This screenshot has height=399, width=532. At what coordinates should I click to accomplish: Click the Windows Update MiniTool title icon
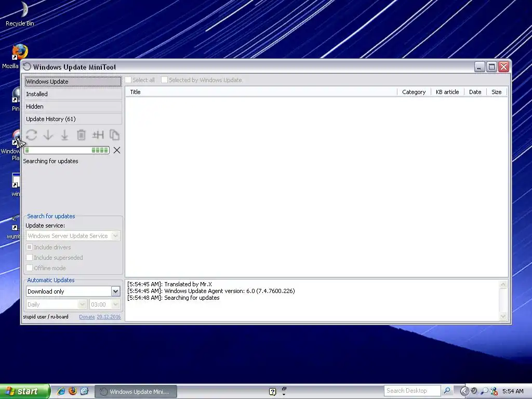[x=27, y=67]
